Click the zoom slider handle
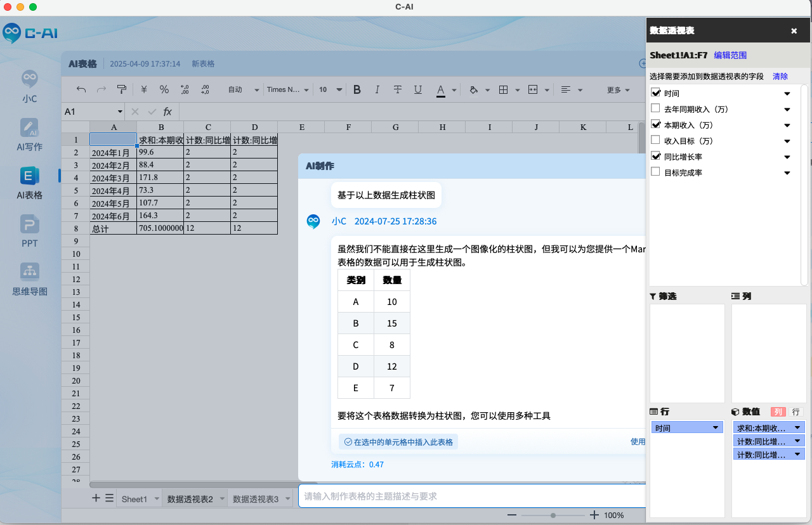Viewport: 812px width, 525px height. click(553, 515)
